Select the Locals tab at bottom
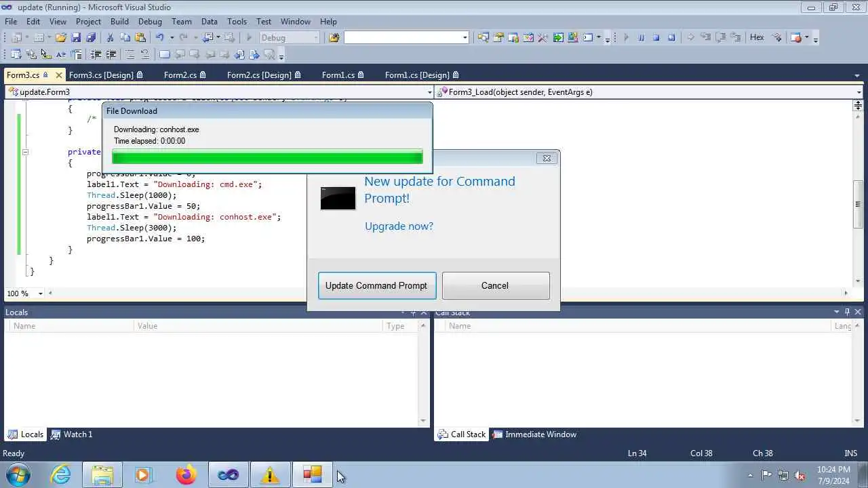This screenshot has width=868, height=488. point(25,434)
